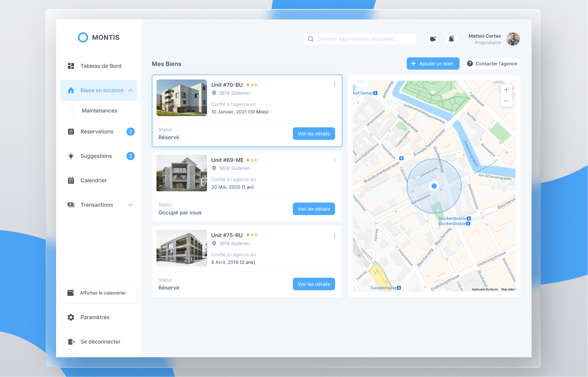
Task: Click the star rating of Unit #70-BU
Action: [252, 85]
